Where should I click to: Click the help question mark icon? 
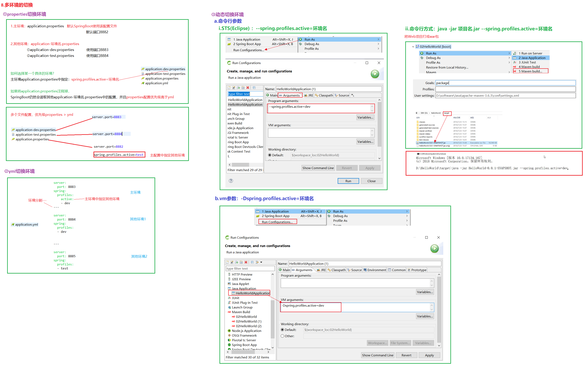(231, 181)
